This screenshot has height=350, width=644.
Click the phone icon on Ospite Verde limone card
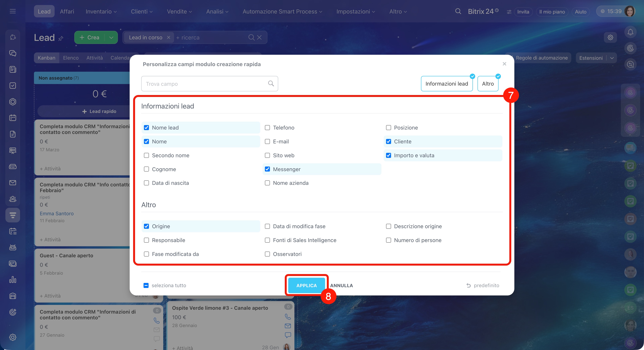click(x=288, y=316)
